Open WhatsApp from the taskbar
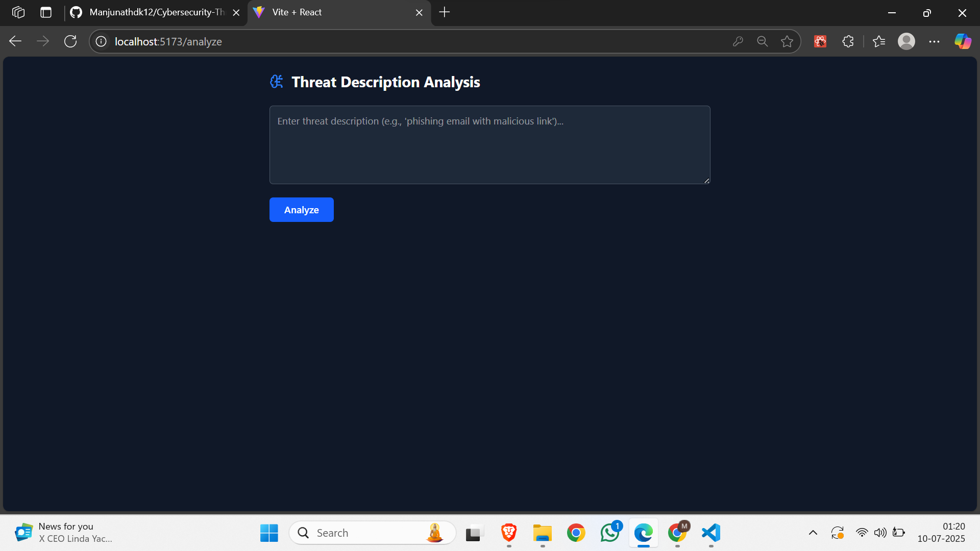The width and height of the screenshot is (980, 551). click(x=610, y=533)
